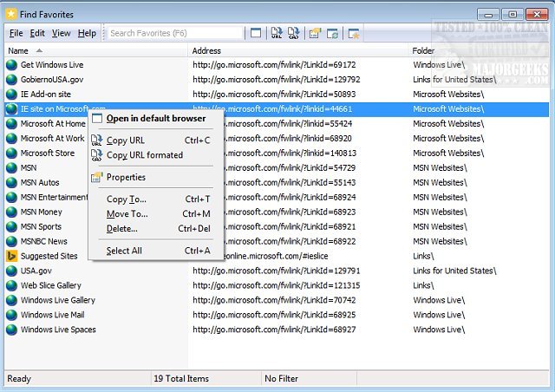Select the Microsoft At Home favorite
The image size is (555, 392).
tap(53, 124)
